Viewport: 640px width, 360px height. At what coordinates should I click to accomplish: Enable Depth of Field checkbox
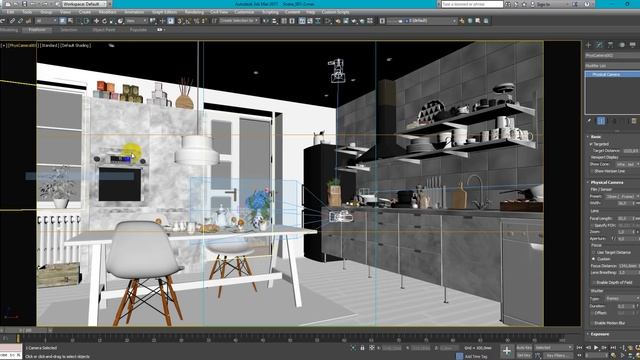pos(593,282)
